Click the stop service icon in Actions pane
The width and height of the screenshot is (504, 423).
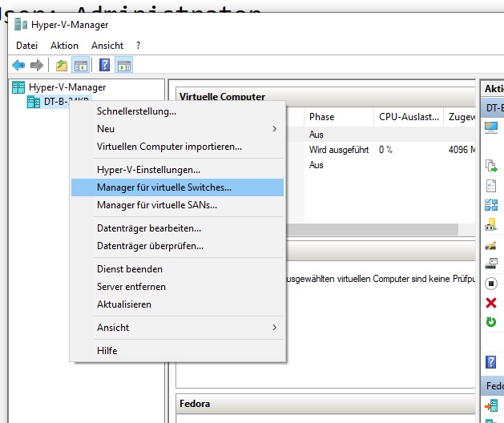tap(491, 284)
